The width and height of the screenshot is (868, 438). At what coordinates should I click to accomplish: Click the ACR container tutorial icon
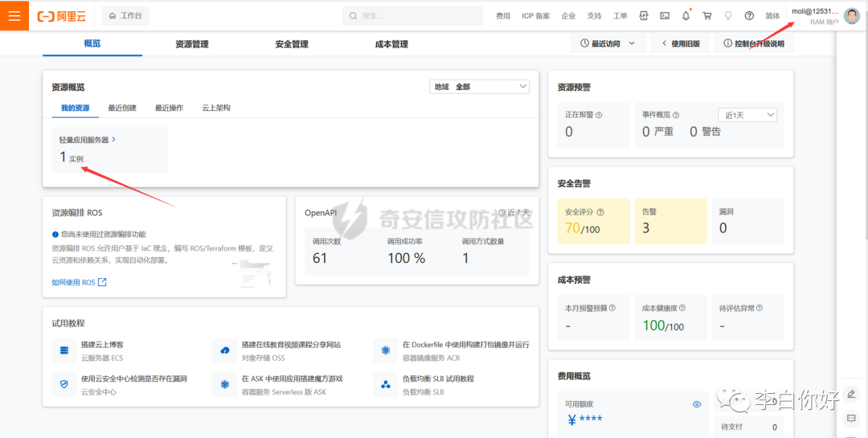[386, 350]
